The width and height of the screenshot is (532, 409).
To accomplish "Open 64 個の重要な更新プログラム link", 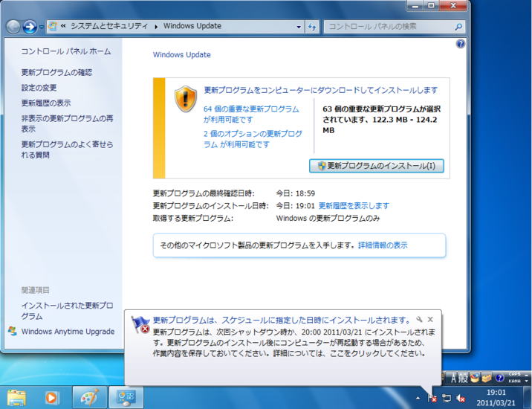I will pos(251,114).
